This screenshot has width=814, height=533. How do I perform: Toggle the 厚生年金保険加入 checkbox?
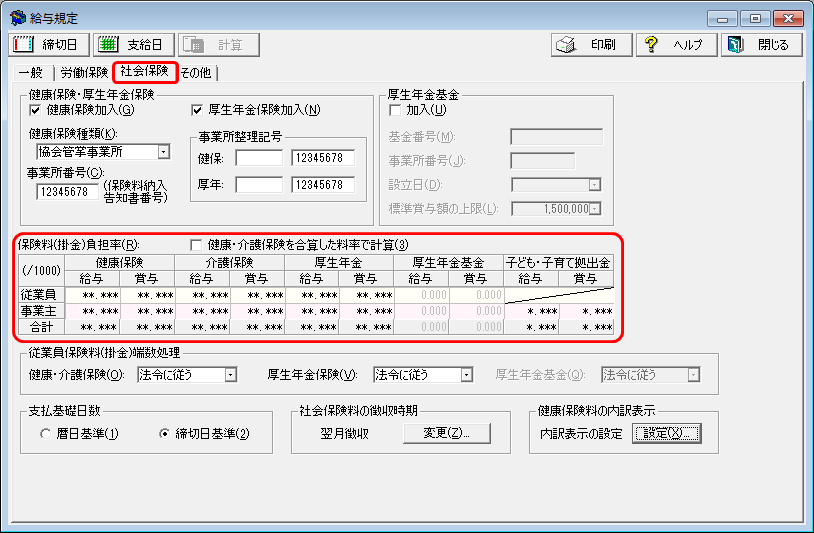pos(197,110)
